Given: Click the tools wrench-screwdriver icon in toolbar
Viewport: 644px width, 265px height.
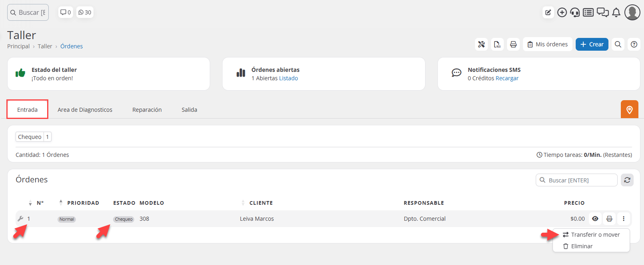Looking at the screenshot, I should point(481,44).
